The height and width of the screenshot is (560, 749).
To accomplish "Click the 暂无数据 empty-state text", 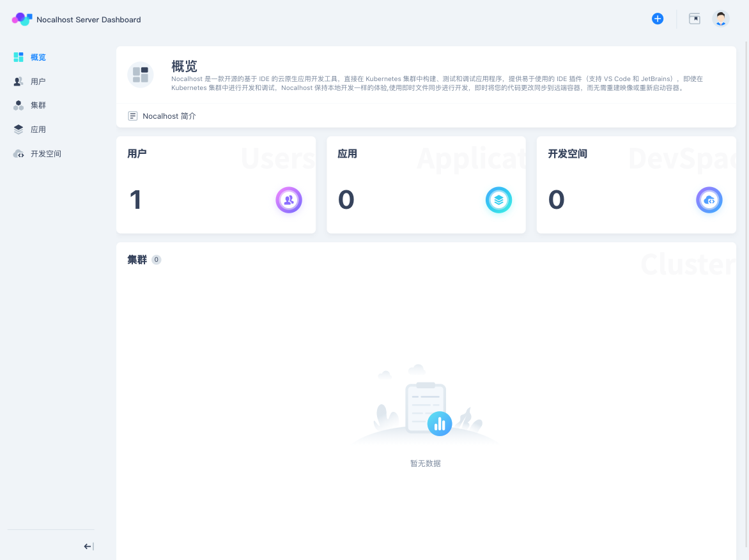I will tap(426, 464).
